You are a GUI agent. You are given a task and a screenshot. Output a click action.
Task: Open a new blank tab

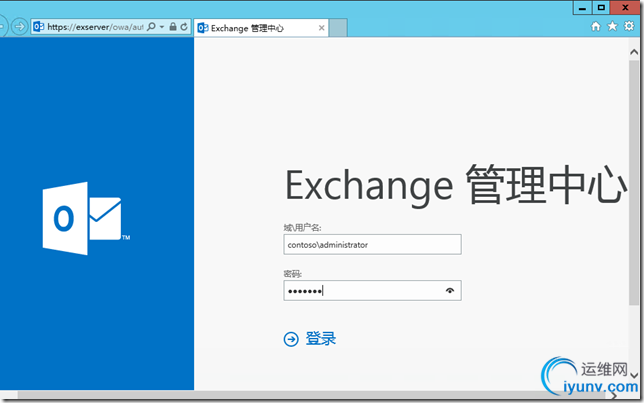click(338, 28)
